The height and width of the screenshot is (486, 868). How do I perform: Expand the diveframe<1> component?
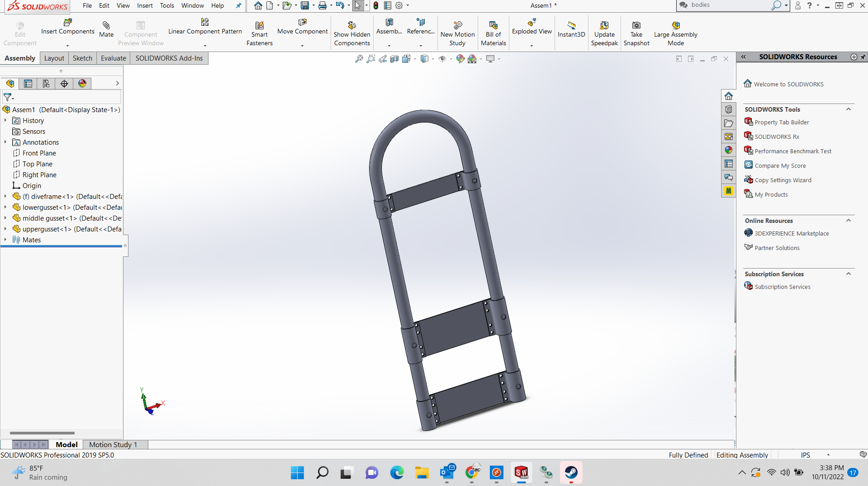(5, 196)
